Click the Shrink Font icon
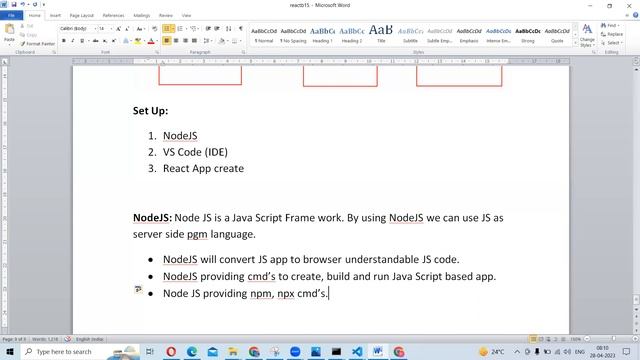 (x=127, y=29)
